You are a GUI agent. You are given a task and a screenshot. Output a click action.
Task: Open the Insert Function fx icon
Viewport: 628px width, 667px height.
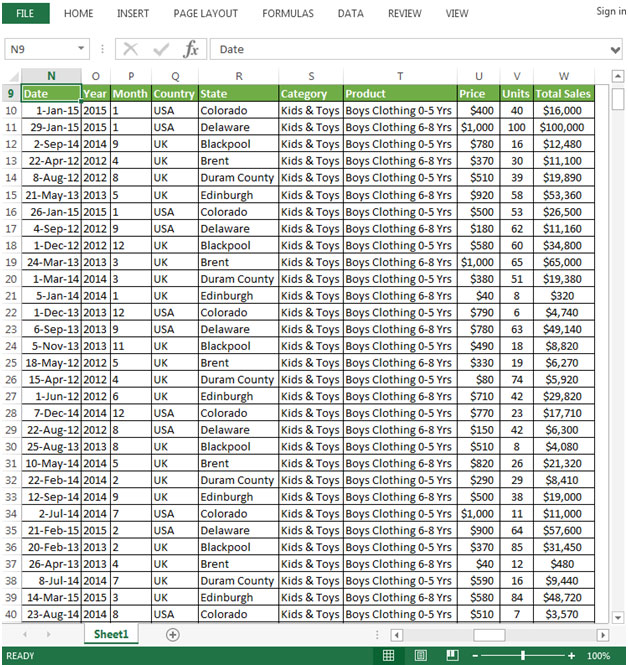[x=191, y=49]
